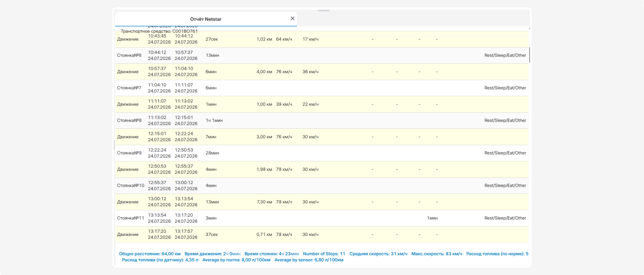Close the Отчёт Netstar tab
The height and width of the screenshot is (275, 644).
(x=292, y=18)
